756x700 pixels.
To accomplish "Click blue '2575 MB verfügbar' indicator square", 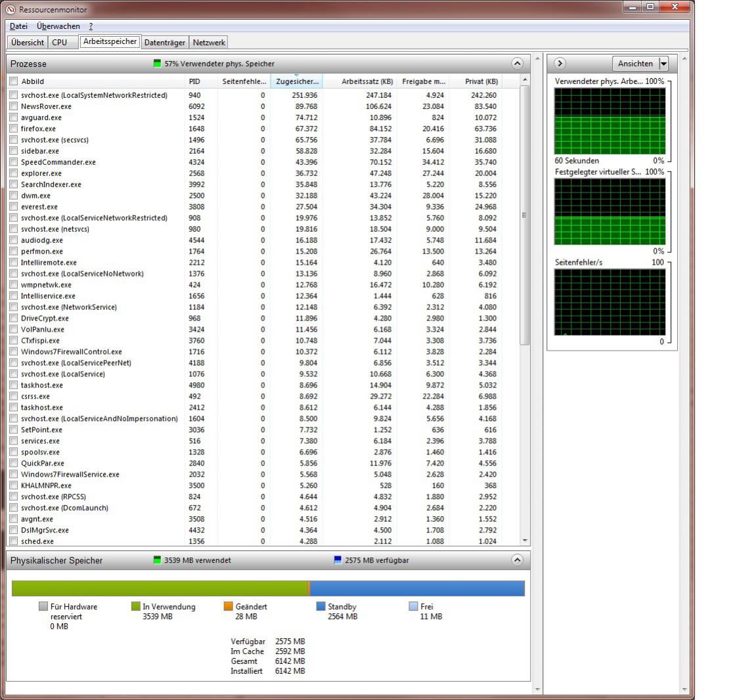I will 338,560.
